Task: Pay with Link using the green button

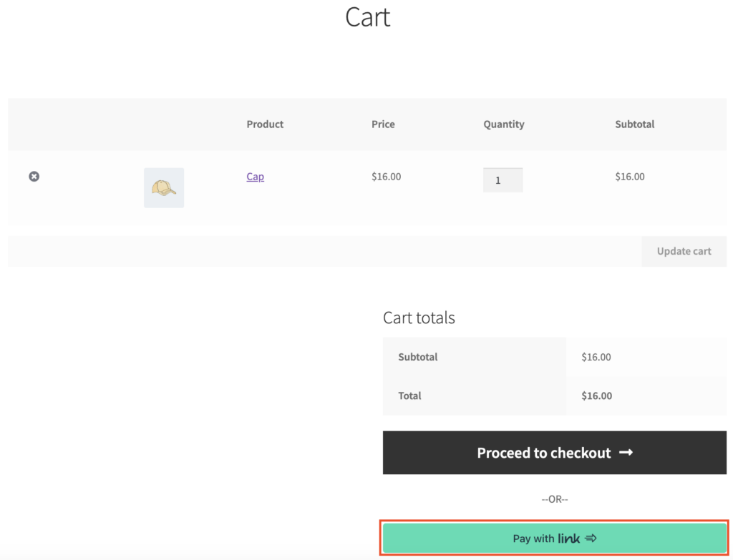Action: [554, 539]
